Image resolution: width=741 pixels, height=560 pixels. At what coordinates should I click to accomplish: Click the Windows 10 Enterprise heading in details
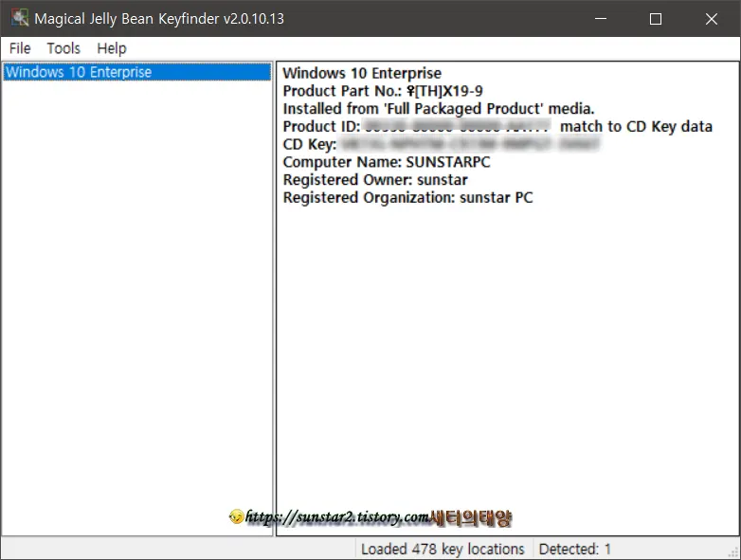pos(362,73)
